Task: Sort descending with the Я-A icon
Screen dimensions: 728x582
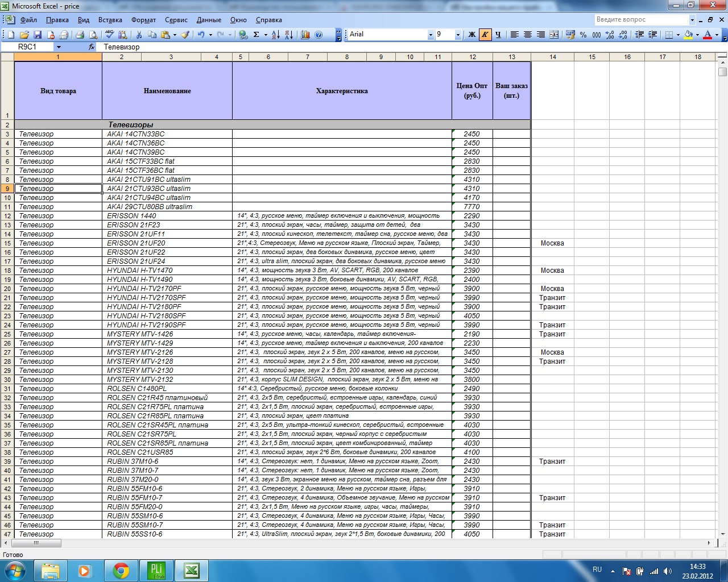Action: pos(289,35)
